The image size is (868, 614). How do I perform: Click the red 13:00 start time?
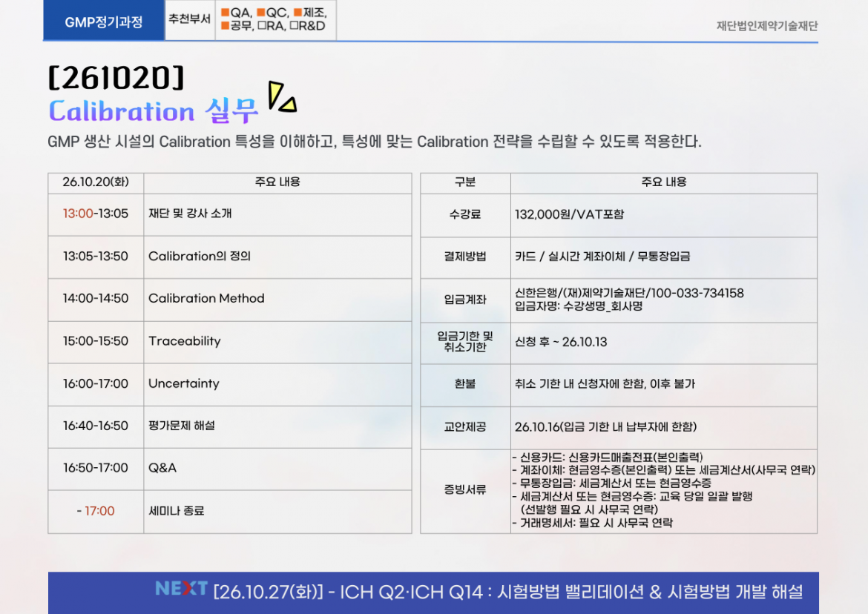coord(77,214)
